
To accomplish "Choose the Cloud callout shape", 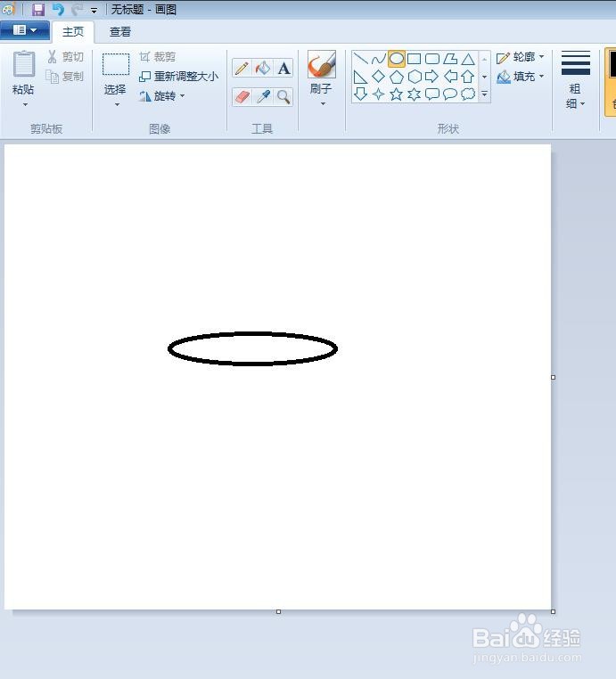I will pyautogui.click(x=468, y=94).
